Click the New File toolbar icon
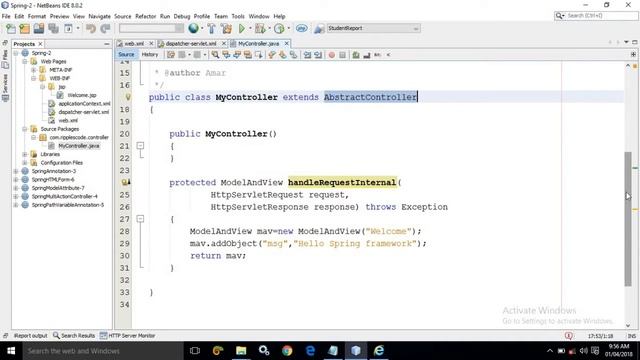 point(11,28)
